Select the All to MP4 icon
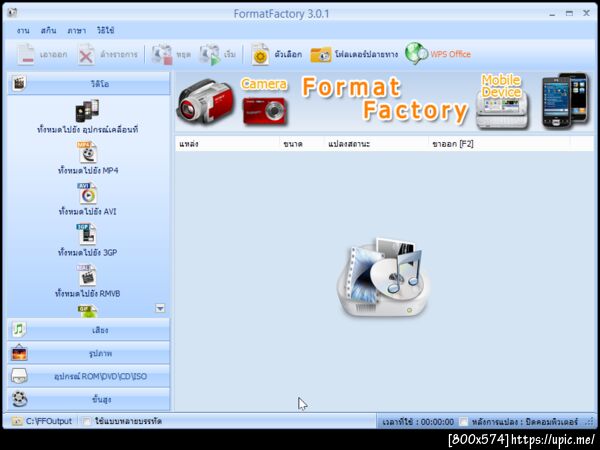 coord(87,152)
